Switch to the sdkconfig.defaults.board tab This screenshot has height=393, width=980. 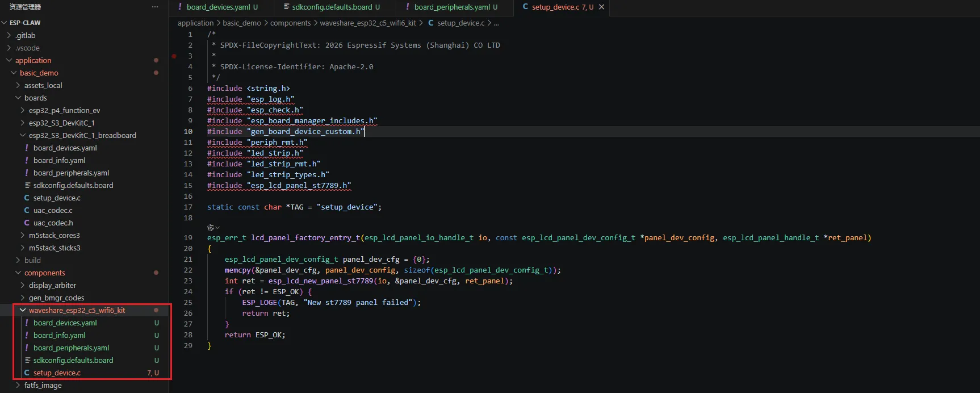[332, 7]
